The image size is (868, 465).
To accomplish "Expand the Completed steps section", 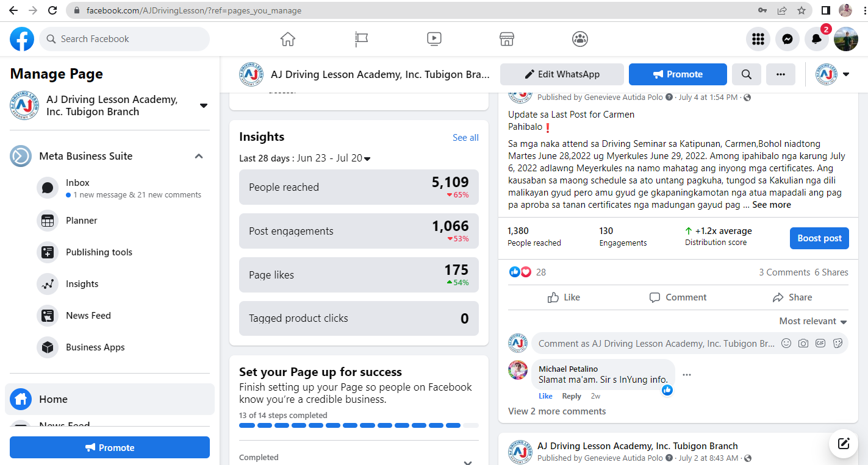I will point(468,462).
